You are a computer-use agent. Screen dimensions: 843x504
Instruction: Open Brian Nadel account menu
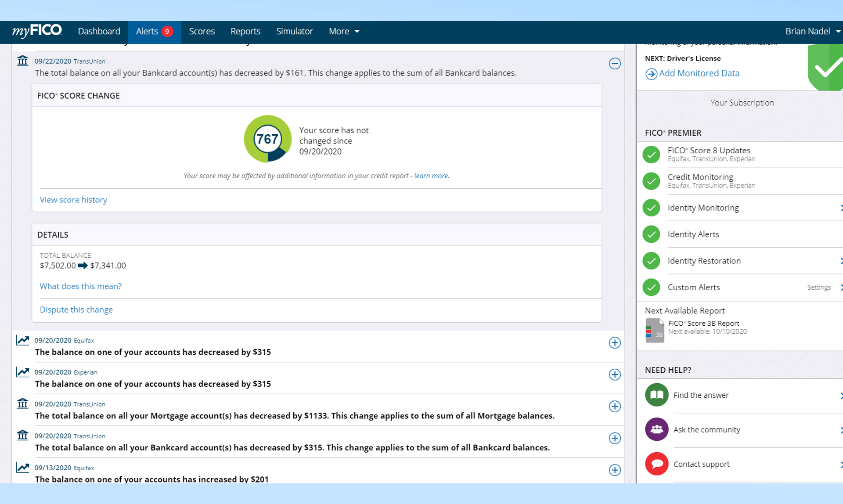point(813,32)
